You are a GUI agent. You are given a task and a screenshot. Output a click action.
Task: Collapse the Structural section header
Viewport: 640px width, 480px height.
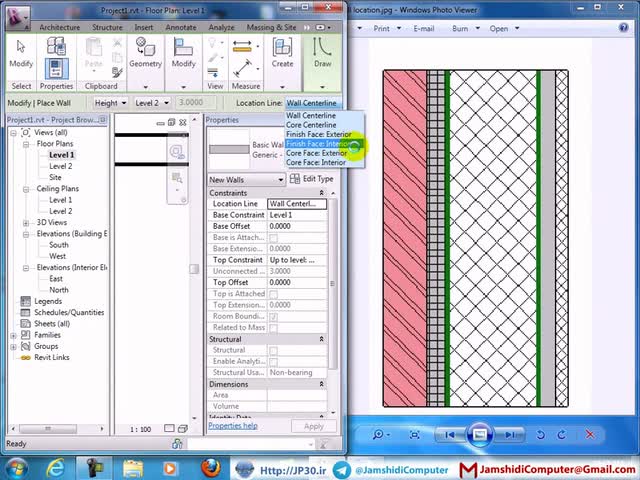tap(321, 339)
